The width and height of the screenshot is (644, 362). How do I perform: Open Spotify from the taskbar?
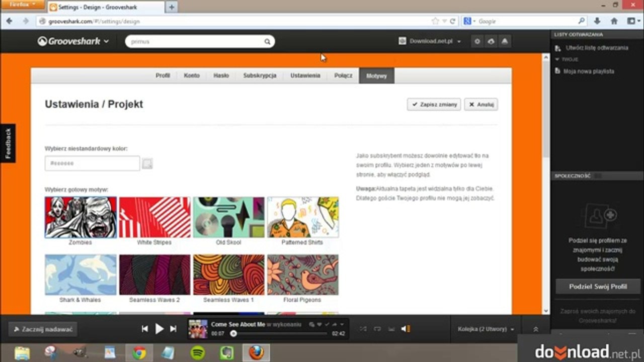click(198, 353)
